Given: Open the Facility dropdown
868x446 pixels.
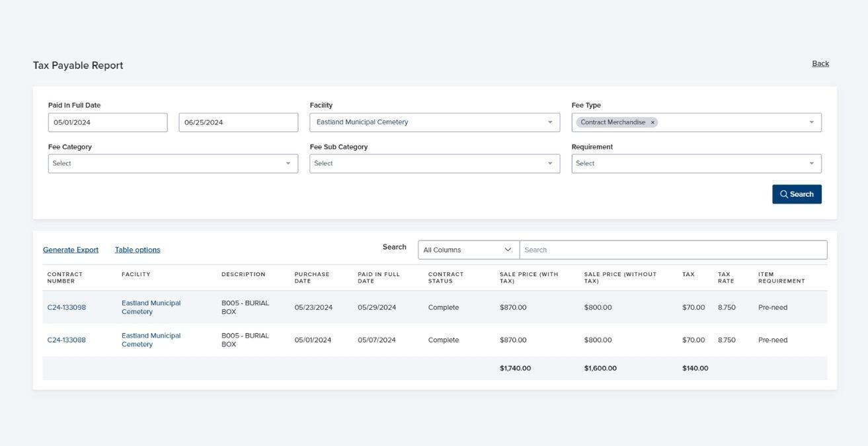Looking at the screenshot, I should point(434,122).
